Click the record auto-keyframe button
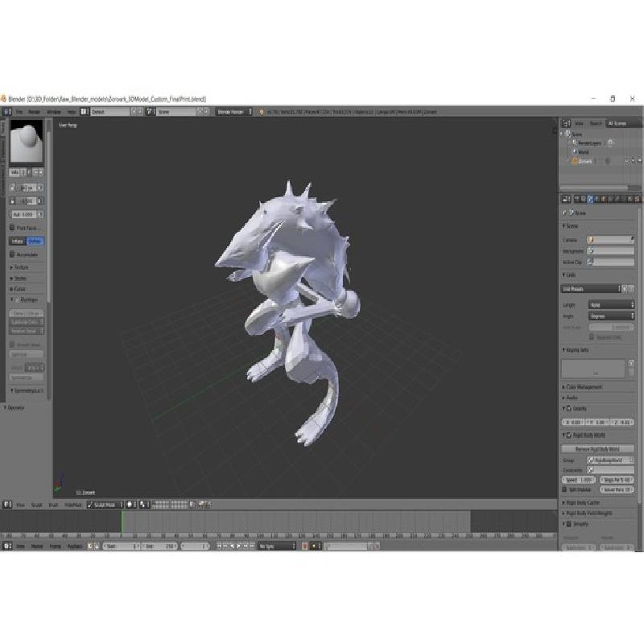The width and height of the screenshot is (644, 644). point(305,547)
